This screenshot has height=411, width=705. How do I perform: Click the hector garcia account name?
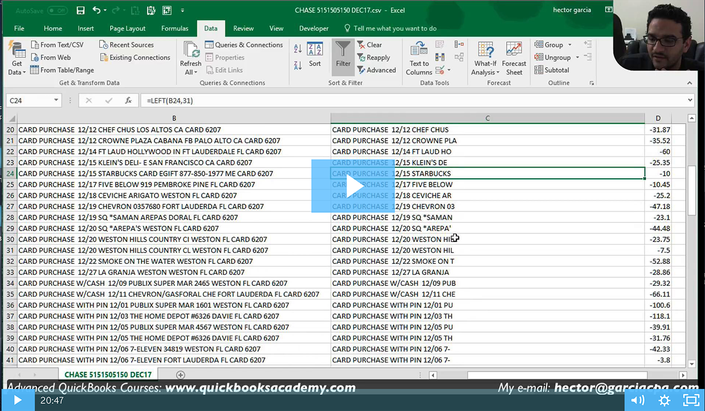pyautogui.click(x=572, y=10)
